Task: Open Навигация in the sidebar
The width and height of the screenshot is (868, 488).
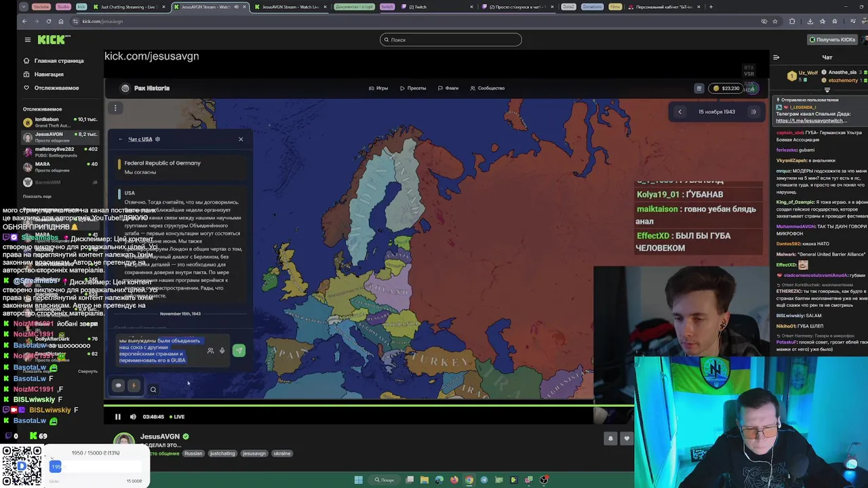Action: 43,74
